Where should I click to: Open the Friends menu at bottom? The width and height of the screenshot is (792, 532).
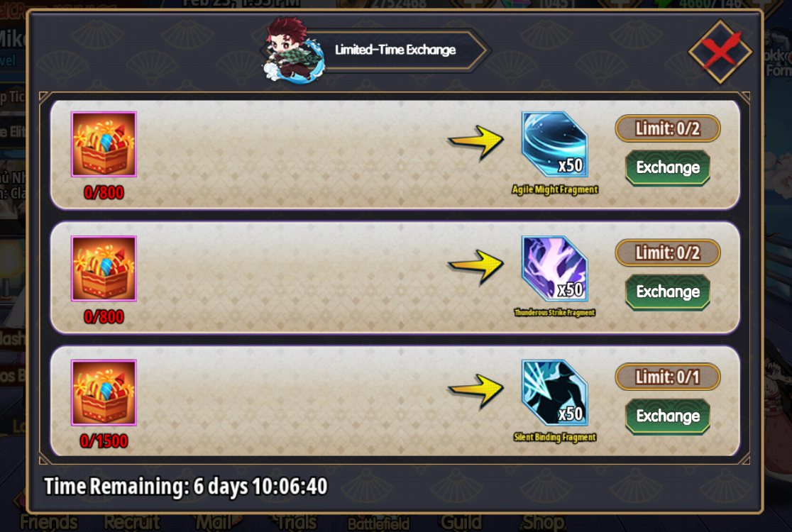pos(49,522)
